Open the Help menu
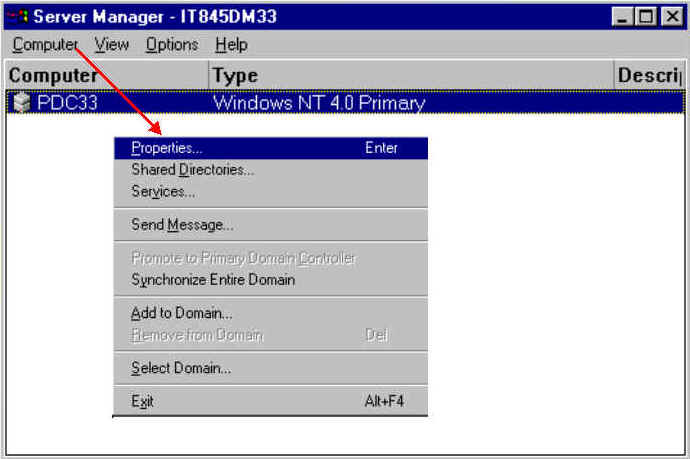 [x=231, y=44]
